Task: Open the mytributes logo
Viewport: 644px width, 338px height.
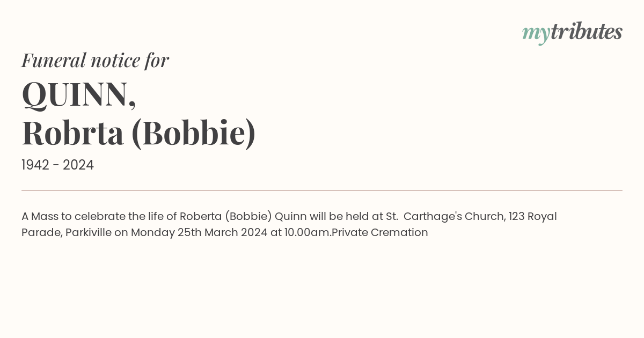Action: tap(572, 33)
